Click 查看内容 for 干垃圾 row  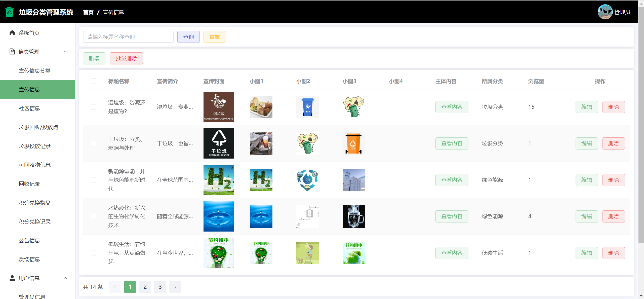(452, 143)
